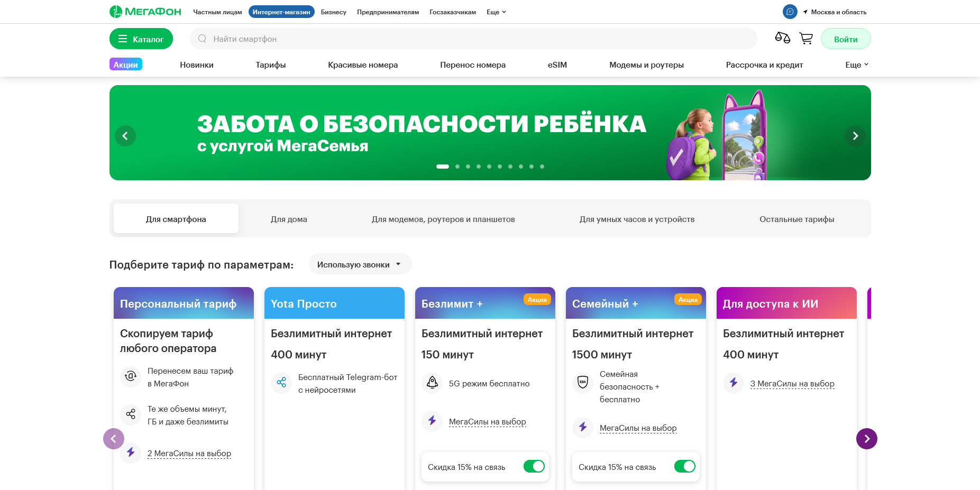Toggle the 15% discount in the Семейный + card
The height and width of the screenshot is (490, 980).
pyautogui.click(x=685, y=466)
